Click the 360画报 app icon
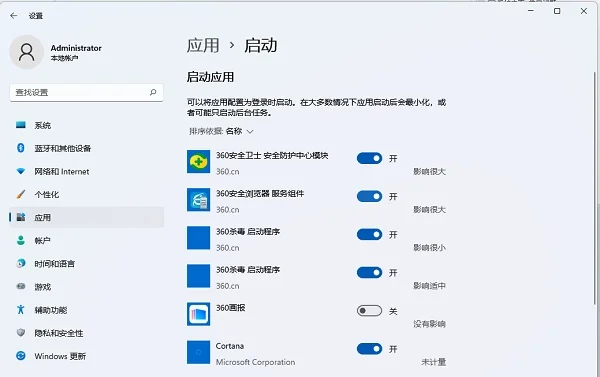Viewport: 600px width, 377px height. pyautogui.click(x=198, y=314)
